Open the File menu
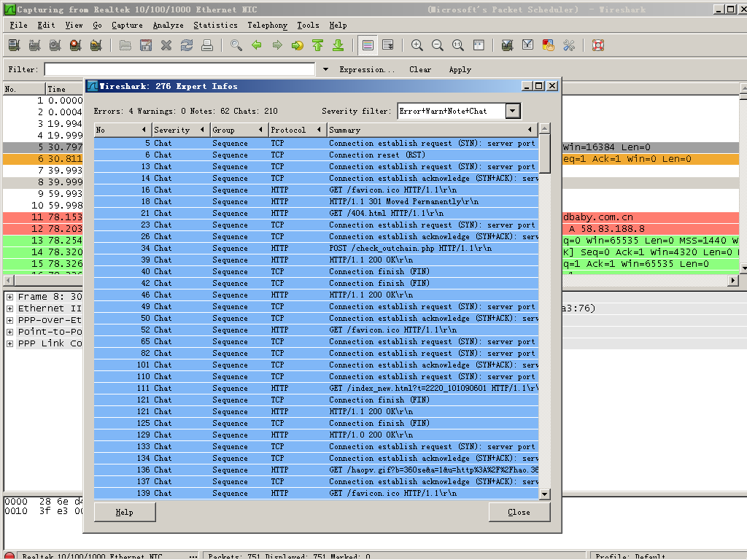The image size is (747, 560). [18, 26]
